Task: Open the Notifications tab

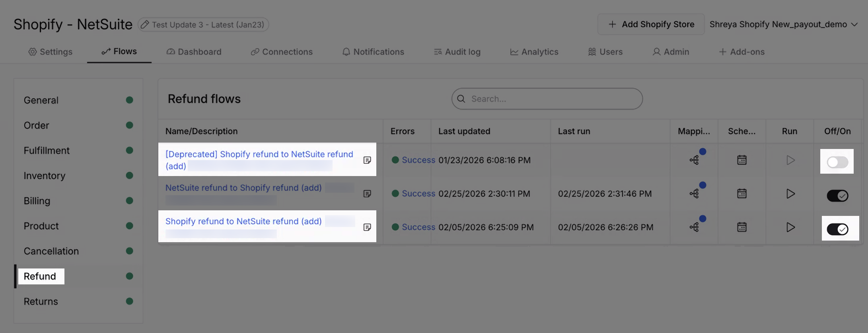Action: coord(373,52)
